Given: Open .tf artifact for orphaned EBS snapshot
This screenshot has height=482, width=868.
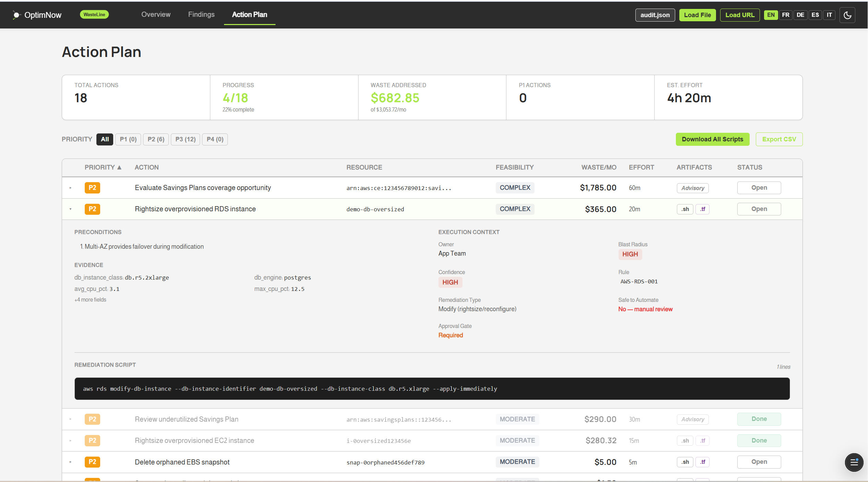Looking at the screenshot, I should (702, 462).
